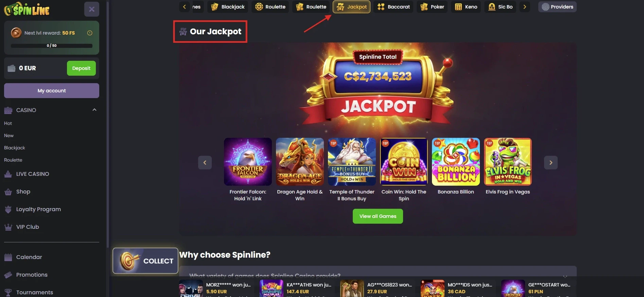Expand the LIVE CASINO section
This screenshot has width=644, height=297.
[33, 174]
